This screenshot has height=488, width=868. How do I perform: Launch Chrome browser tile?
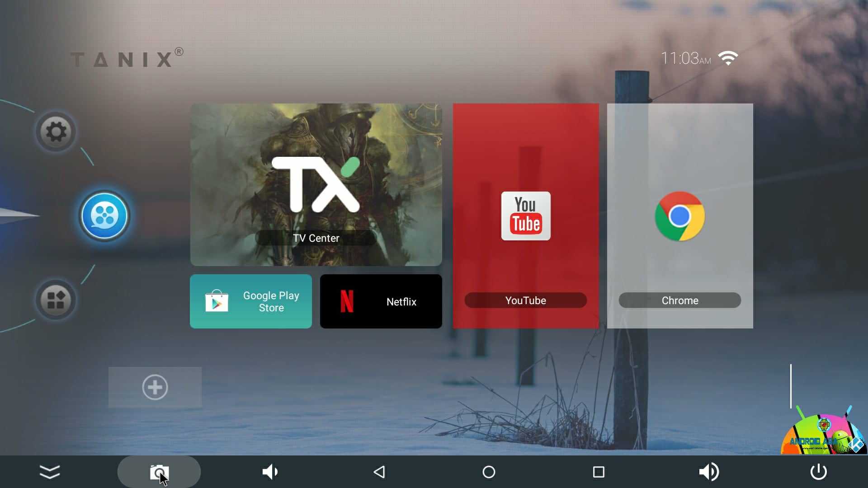point(680,216)
